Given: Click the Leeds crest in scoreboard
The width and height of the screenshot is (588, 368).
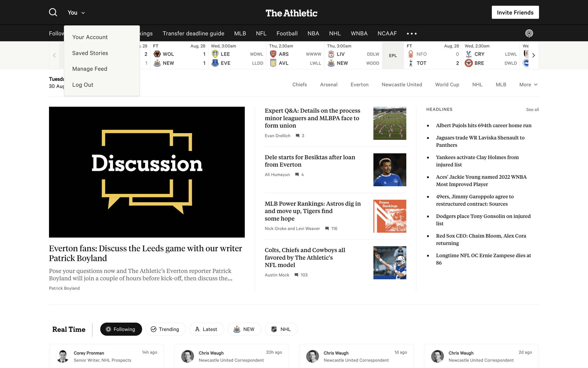Looking at the screenshot, I should (215, 54).
